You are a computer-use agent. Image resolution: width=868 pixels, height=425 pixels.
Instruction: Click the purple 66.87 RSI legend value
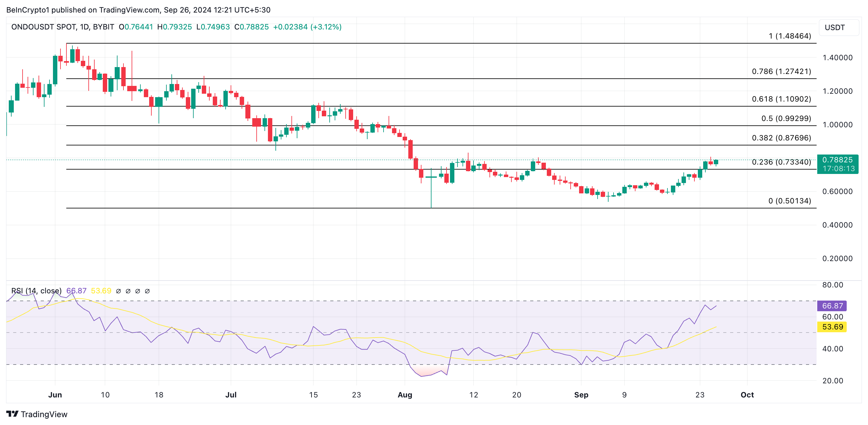(x=76, y=291)
